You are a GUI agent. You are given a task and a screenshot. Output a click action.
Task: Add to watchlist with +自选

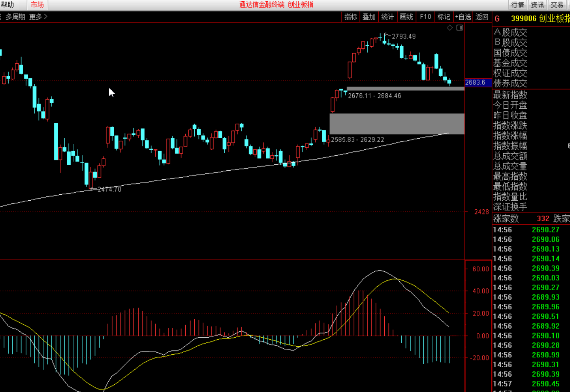click(x=463, y=17)
